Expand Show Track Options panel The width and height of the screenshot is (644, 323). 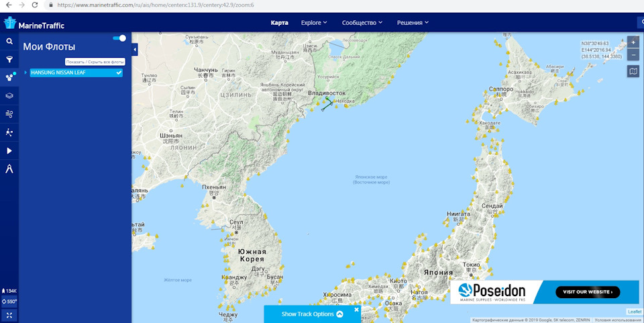coord(312,314)
